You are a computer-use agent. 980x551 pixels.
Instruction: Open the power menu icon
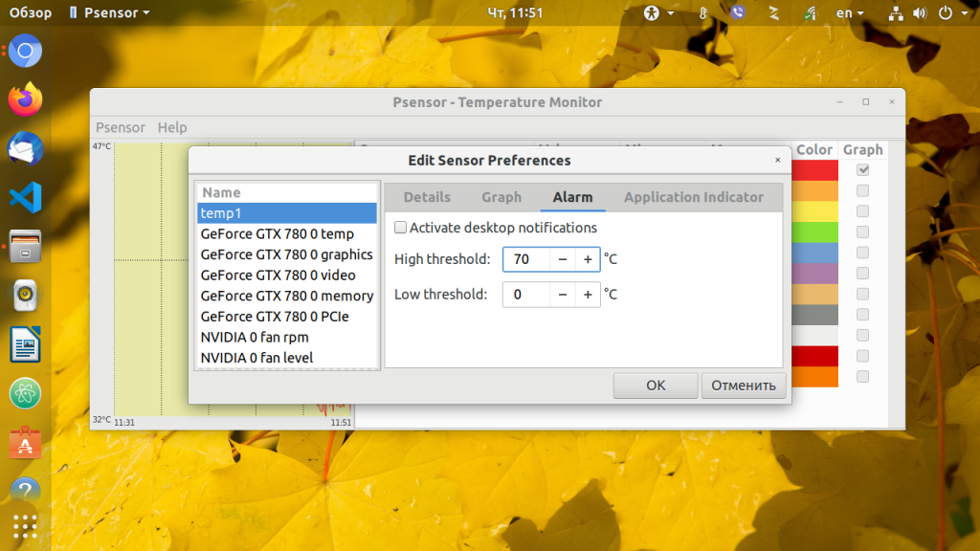tap(946, 13)
